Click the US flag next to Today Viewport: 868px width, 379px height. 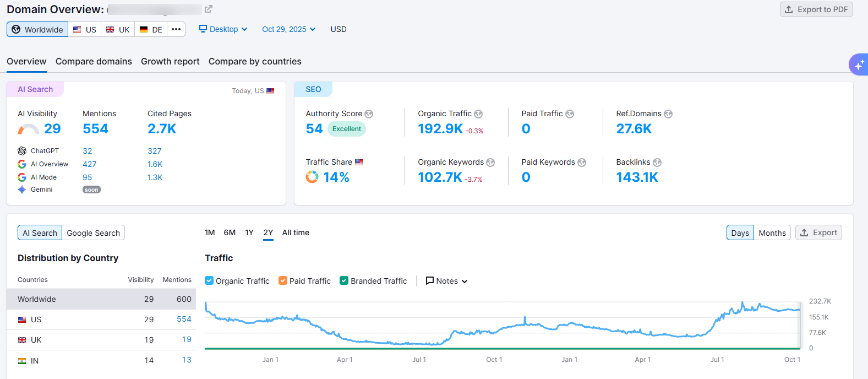click(x=270, y=91)
